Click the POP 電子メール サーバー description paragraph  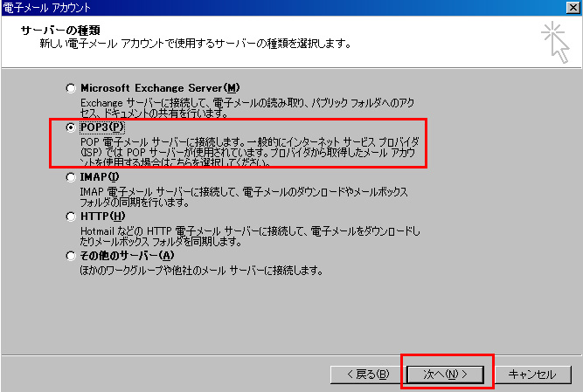pyautogui.click(x=249, y=152)
